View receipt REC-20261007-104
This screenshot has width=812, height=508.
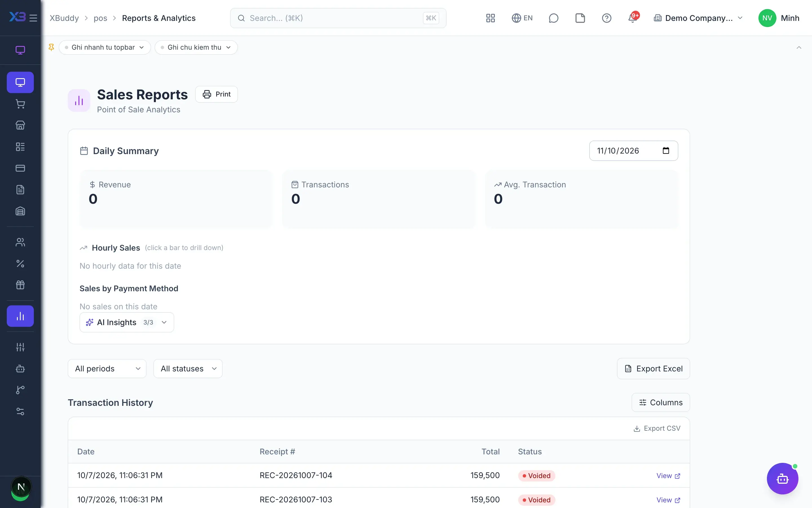pyautogui.click(x=668, y=476)
